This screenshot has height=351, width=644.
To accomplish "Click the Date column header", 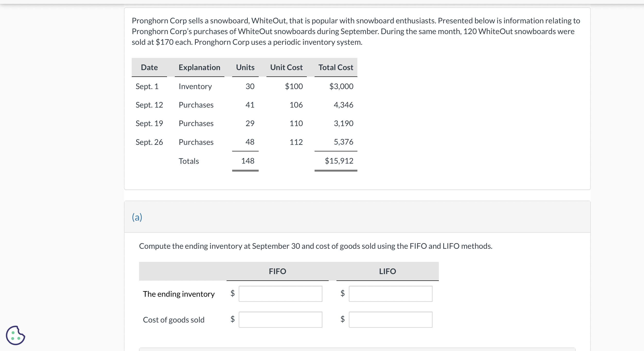I will 149,67.
